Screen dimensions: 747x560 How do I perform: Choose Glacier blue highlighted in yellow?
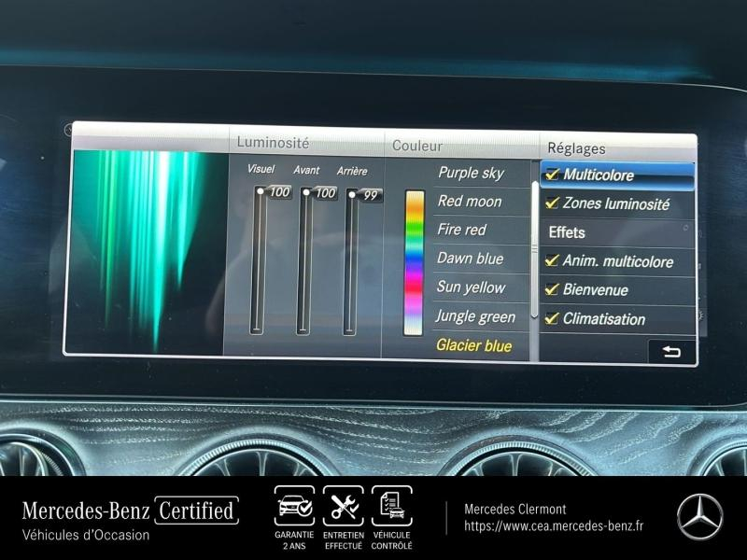pyautogui.click(x=473, y=345)
